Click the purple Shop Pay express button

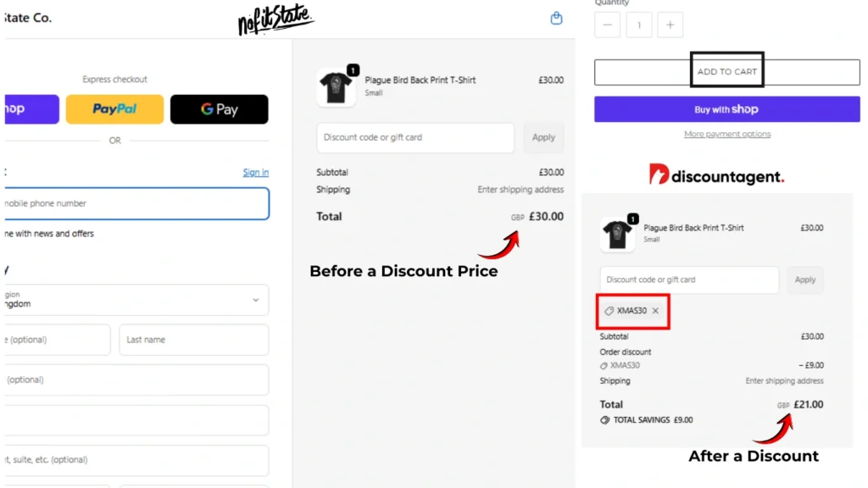[x=31, y=109]
